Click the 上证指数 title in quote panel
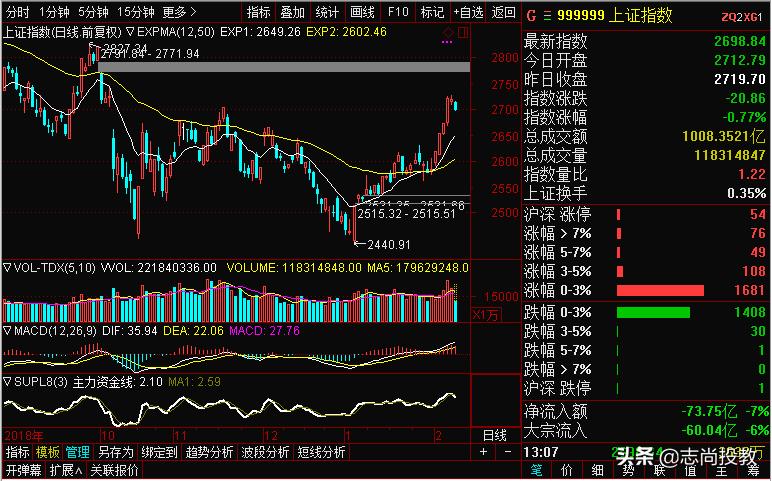 click(641, 16)
